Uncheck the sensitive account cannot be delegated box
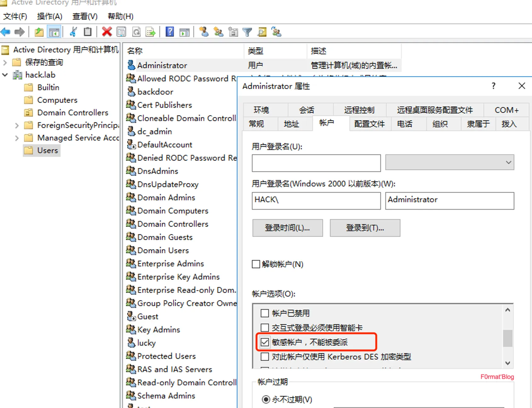The width and height of the screenshot is (532, 408). (265, 342)
